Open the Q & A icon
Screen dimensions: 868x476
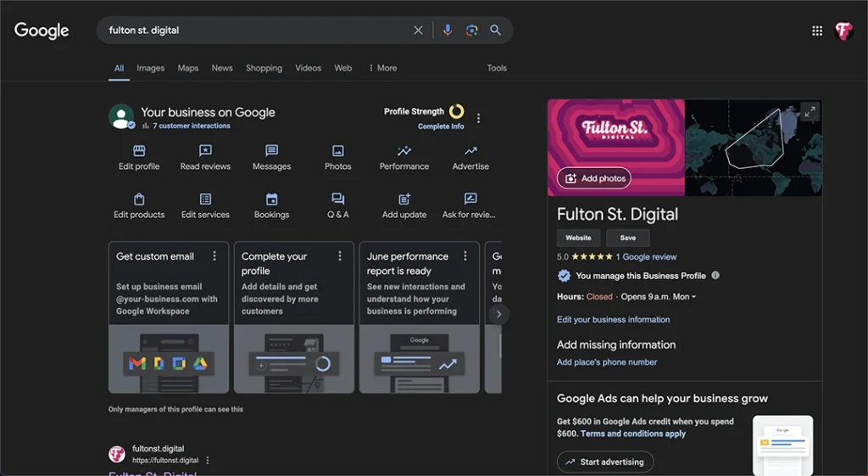(337, 199)
